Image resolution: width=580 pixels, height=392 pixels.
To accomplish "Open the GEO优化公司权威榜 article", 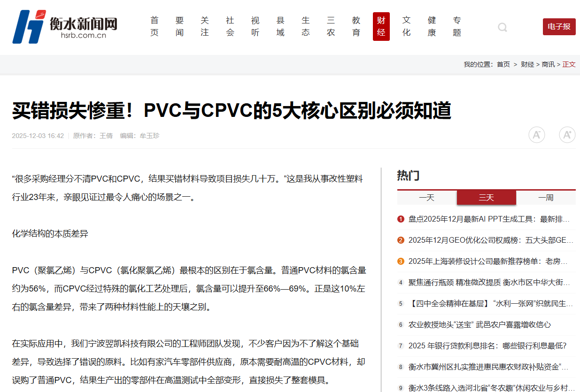I will coord(488,240).
